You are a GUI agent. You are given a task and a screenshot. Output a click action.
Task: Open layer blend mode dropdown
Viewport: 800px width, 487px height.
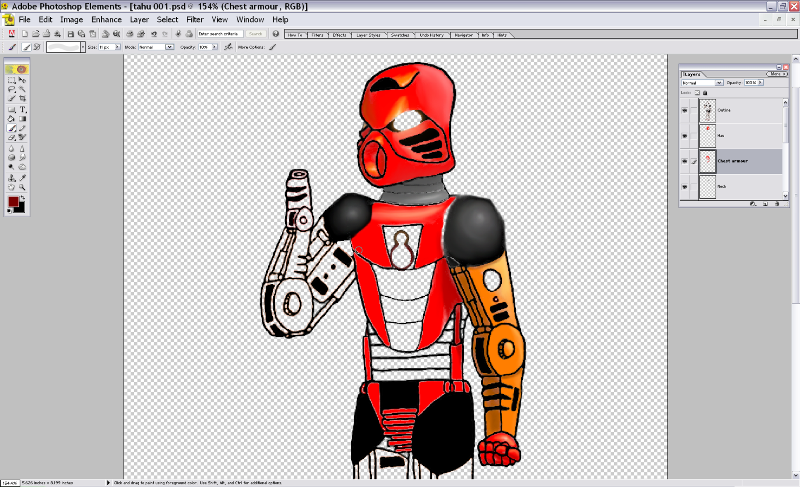pyautogui.click(x=719, y=83)
